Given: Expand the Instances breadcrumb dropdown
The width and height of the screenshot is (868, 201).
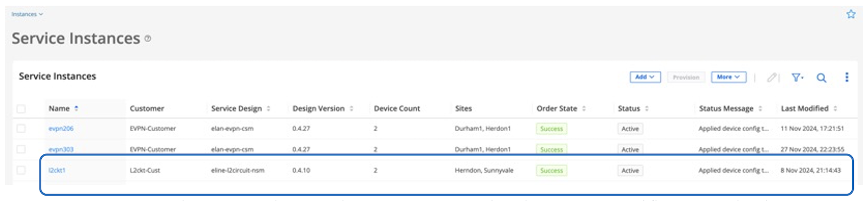Looking at the screenshot, I should pos(27,14).
